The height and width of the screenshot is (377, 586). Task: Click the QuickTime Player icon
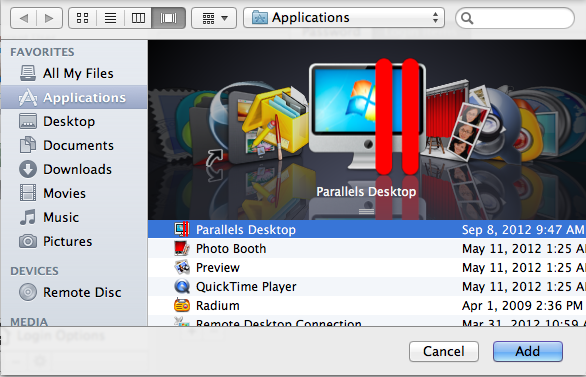coord(182,286)
